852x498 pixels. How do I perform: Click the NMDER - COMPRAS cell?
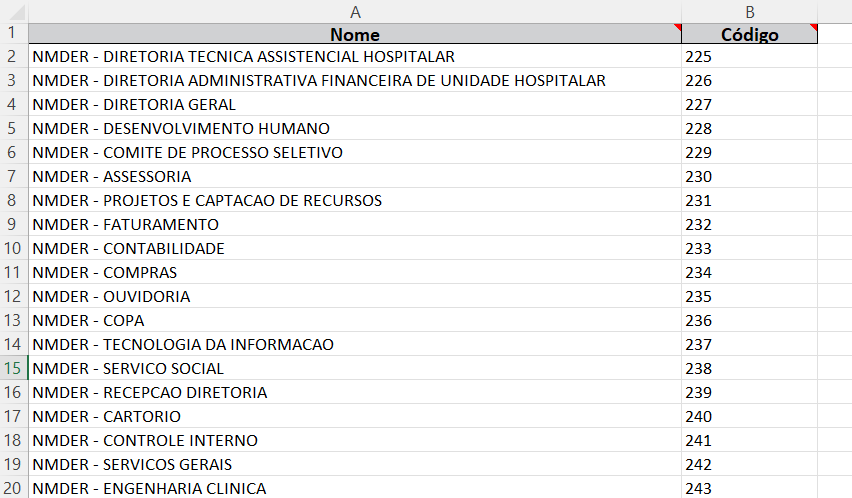click(104, 273)
